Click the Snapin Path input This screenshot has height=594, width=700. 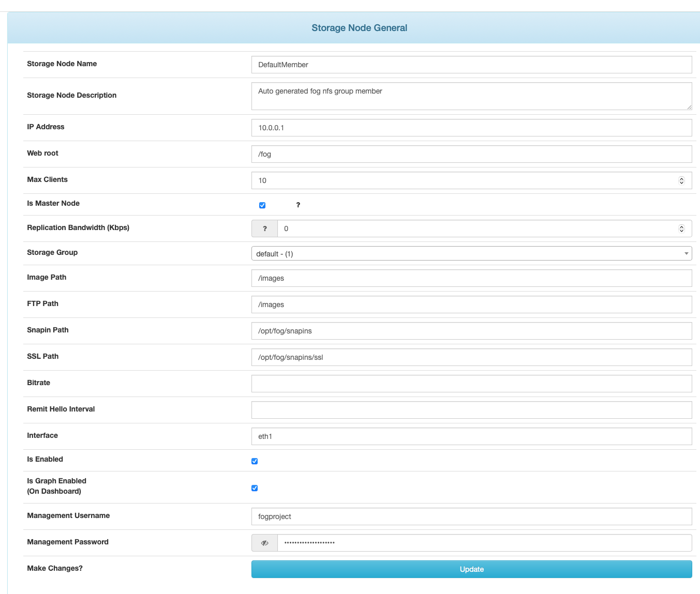click(472, 331)
